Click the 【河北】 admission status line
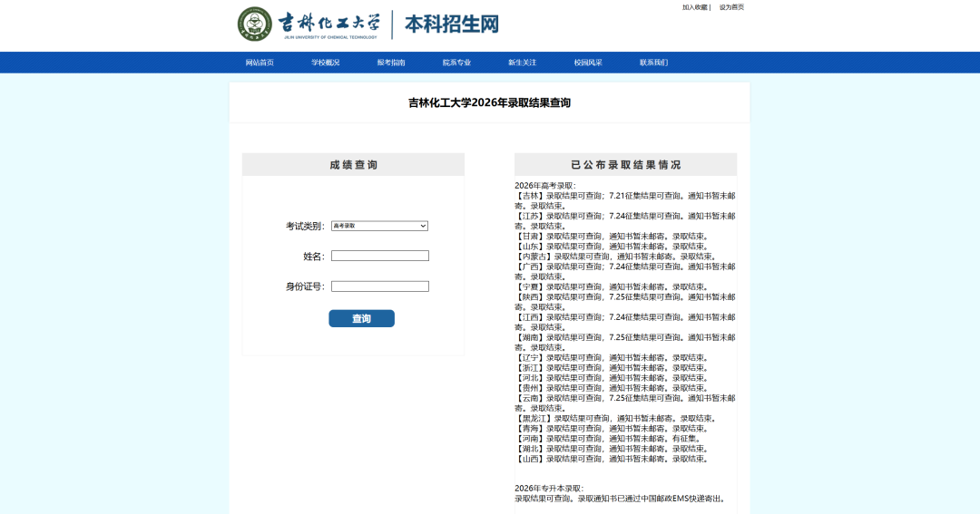Viewport: 980px width, 514px height. 612,378
